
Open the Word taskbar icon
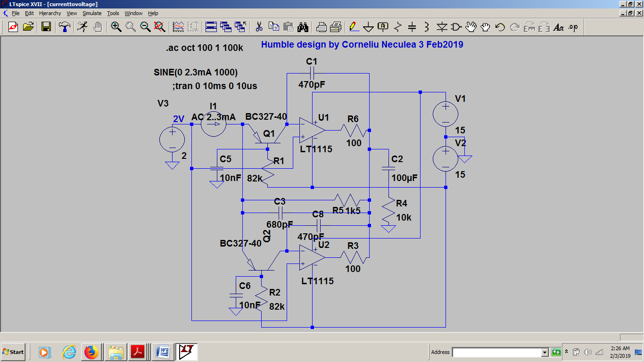coord(163,352)
